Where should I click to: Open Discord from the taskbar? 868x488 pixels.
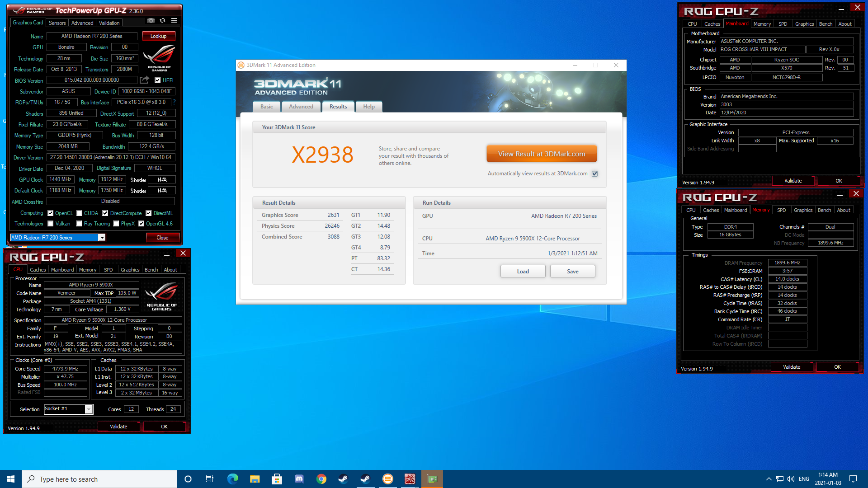point(299,479)
